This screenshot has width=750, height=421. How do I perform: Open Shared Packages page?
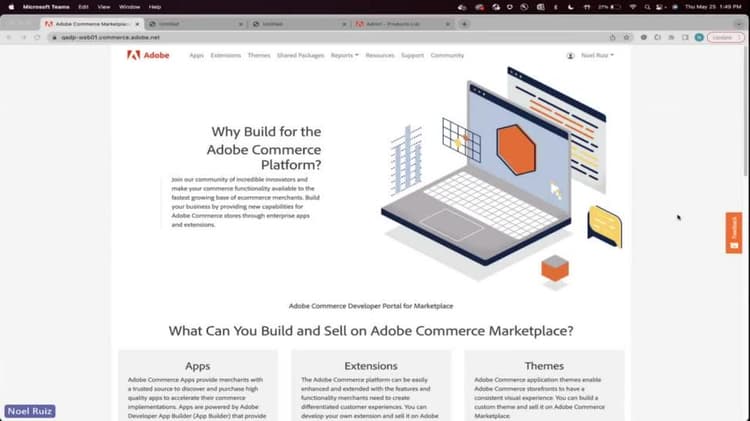(x=300, y=55)
